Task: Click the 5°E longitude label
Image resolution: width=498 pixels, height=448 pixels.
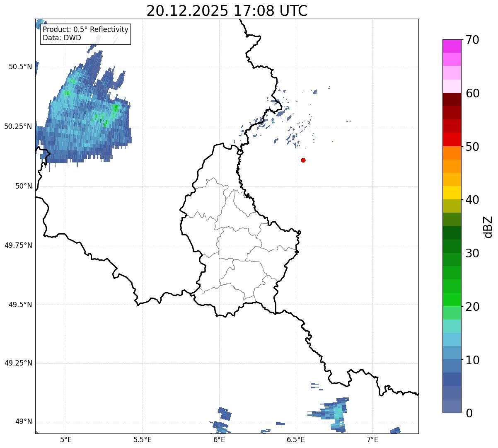Action: pyautogui.click(x=66, y=440)
